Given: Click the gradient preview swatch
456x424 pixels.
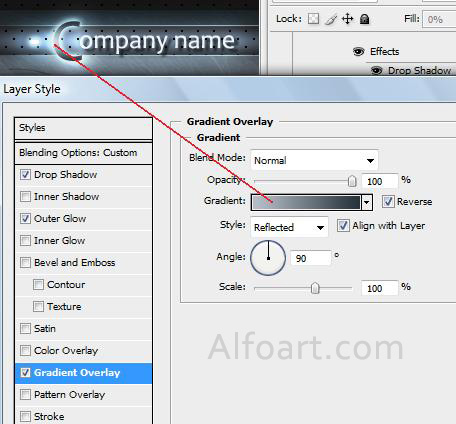Looking at the screenshot, I should [x=306, y=202].
